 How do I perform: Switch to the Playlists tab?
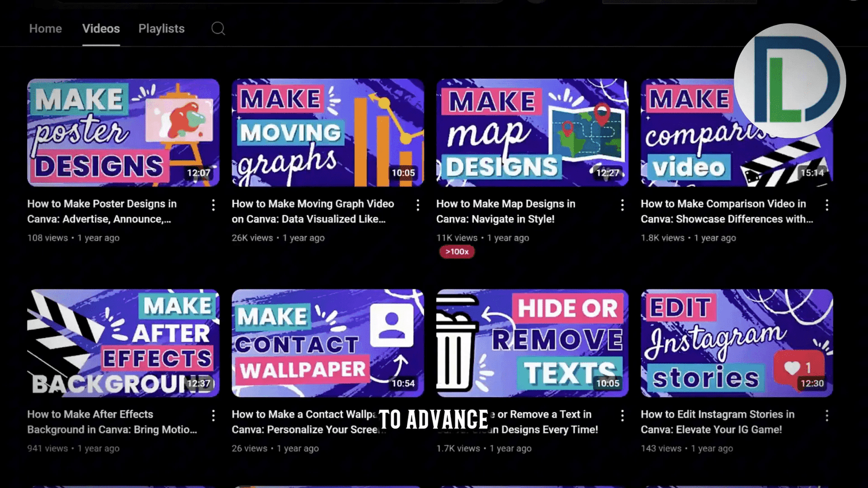tap(162, 29)
